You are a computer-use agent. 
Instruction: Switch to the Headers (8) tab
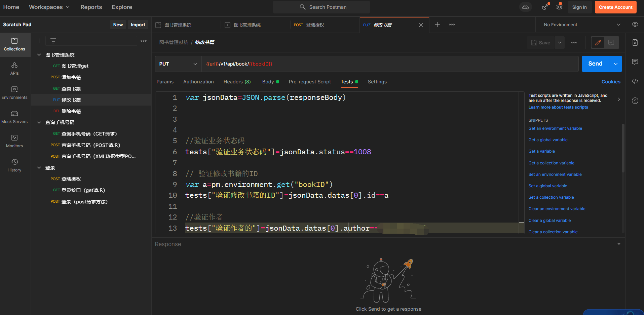pyautogui.click(x=237, y=82)
